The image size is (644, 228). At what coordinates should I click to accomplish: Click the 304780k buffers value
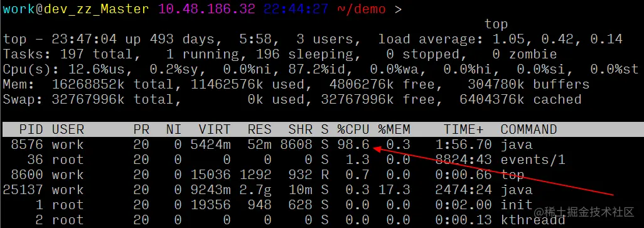click(x=496, y=85)
